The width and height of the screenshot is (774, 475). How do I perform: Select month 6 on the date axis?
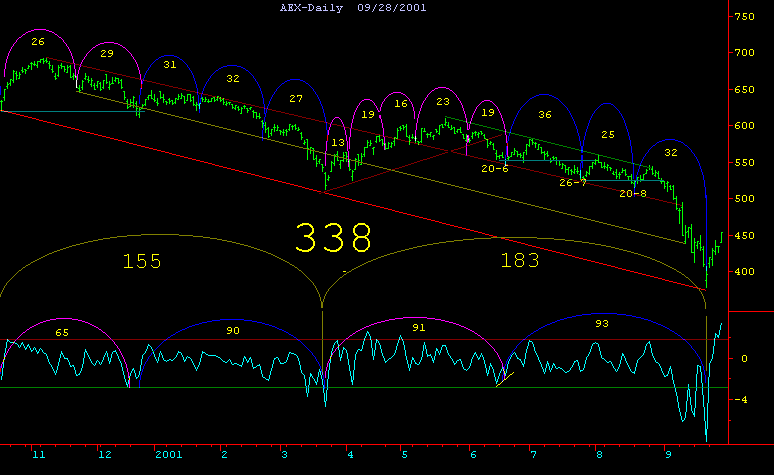(473, 455)
